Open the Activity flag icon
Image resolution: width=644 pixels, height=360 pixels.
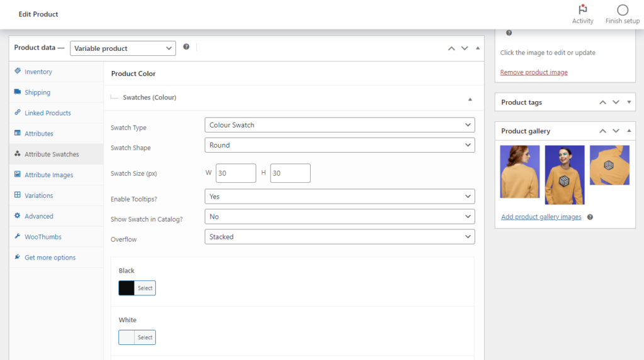[582, 10]
